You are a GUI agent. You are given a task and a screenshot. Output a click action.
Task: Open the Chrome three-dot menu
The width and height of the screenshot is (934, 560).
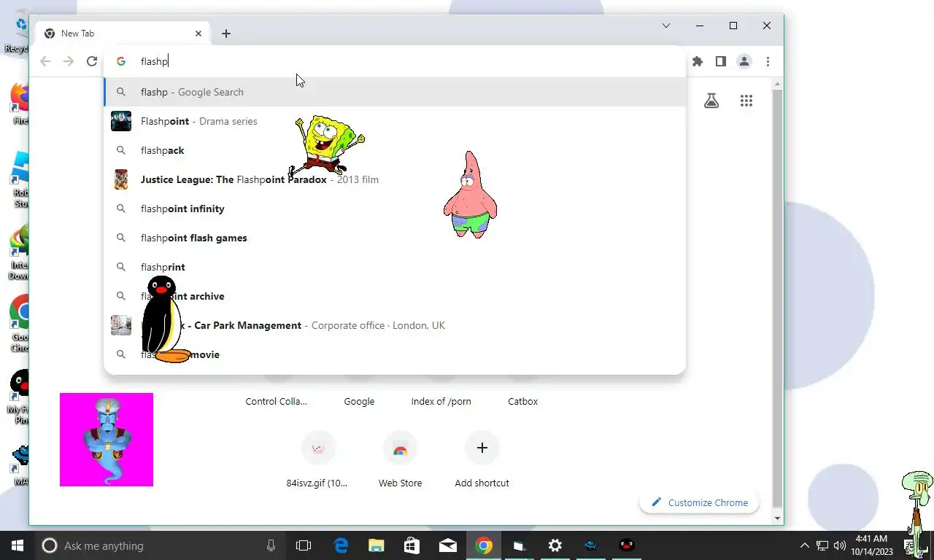pos(768,61)
